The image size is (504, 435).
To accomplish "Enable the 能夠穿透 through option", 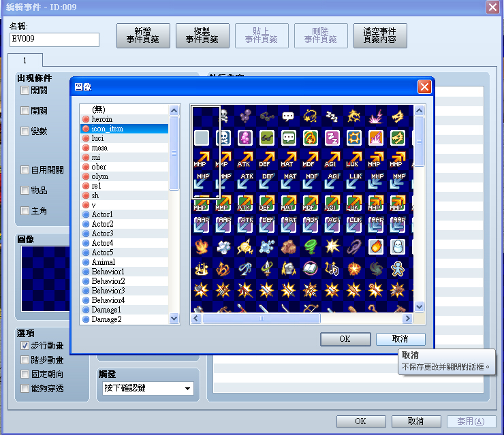I will 25,389.
